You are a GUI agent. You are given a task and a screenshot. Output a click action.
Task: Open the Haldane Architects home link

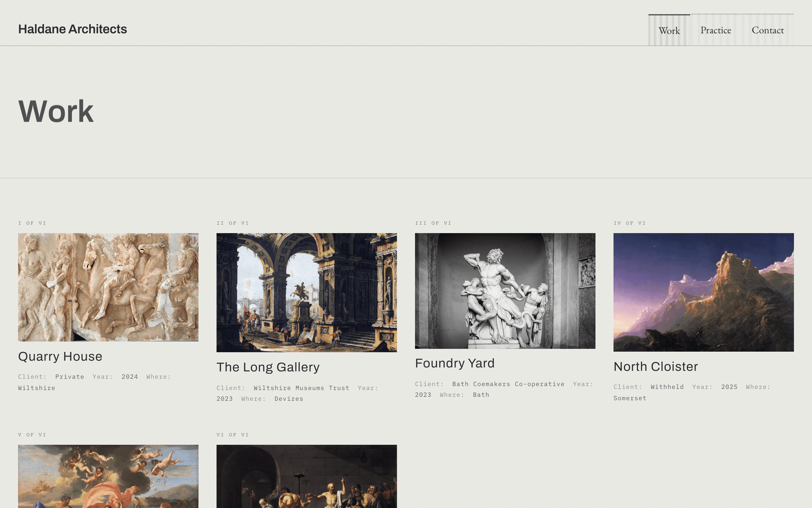pos(72,29)
